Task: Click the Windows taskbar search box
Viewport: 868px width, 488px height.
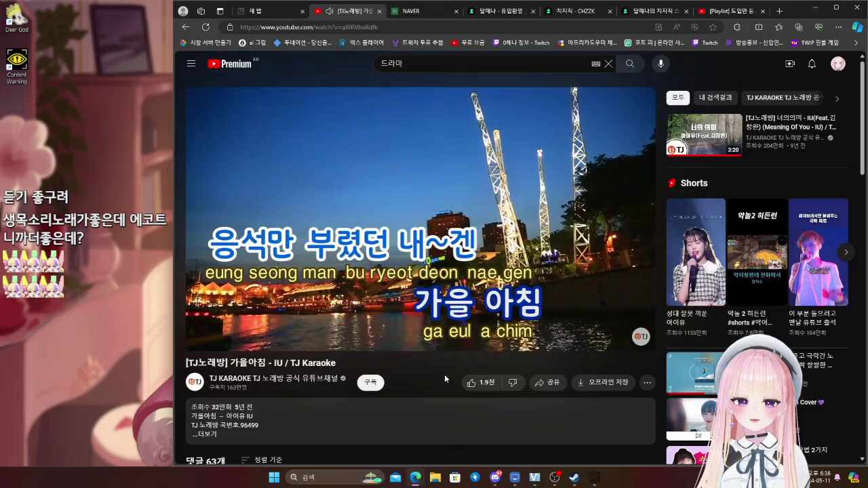Action: (335, 477)
